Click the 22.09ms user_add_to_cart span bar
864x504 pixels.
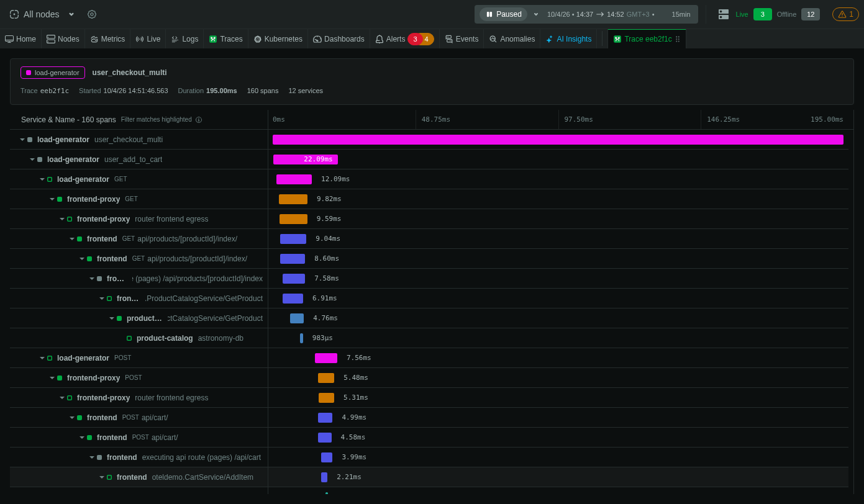pos(306,160)
